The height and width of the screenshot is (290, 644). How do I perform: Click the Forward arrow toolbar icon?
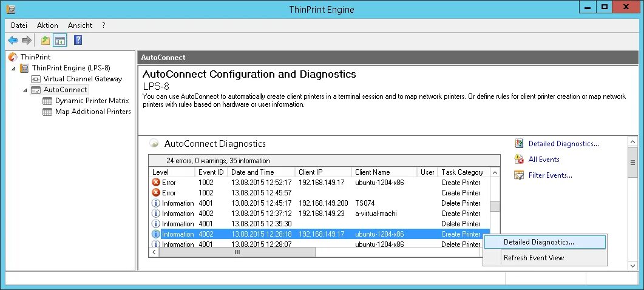point(27,40)
